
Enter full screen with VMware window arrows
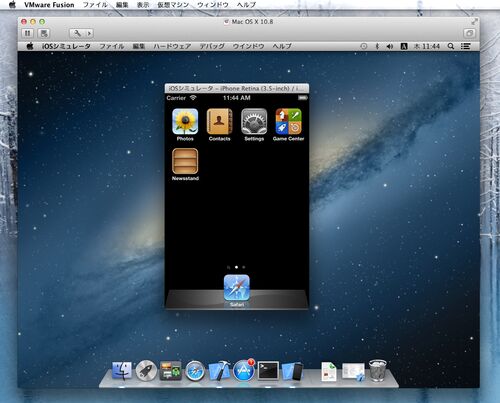coord(474,22)
